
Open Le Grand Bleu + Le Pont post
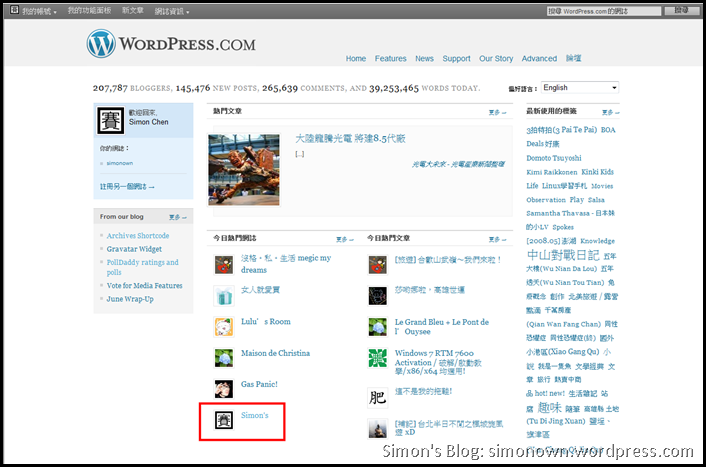coord(442,326)
